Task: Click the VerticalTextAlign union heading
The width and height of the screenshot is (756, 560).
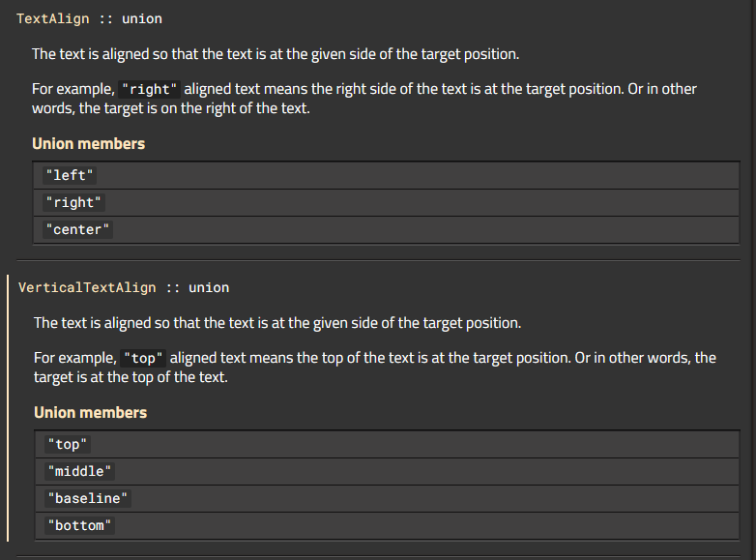Action: [x=124, y=287]
